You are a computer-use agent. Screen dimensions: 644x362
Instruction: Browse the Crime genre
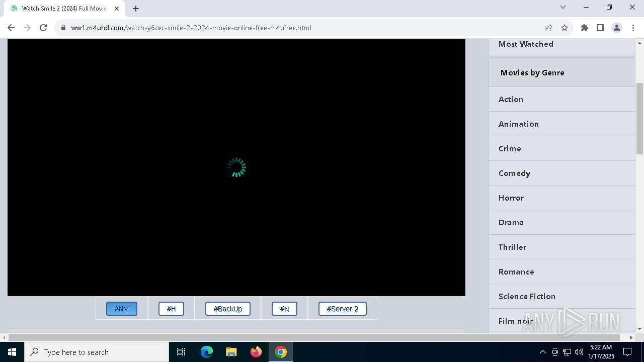[561, 148]
